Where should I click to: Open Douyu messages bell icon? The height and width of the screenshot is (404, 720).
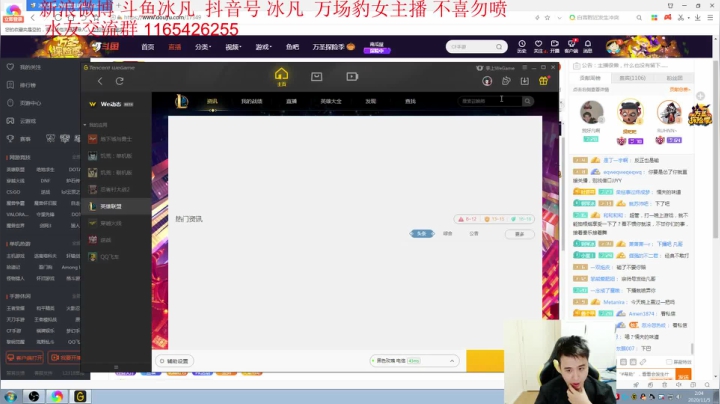588,46
